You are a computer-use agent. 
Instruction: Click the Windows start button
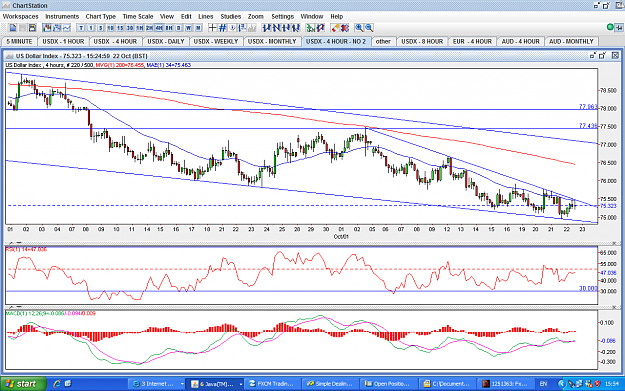click(x=23, y=383)
